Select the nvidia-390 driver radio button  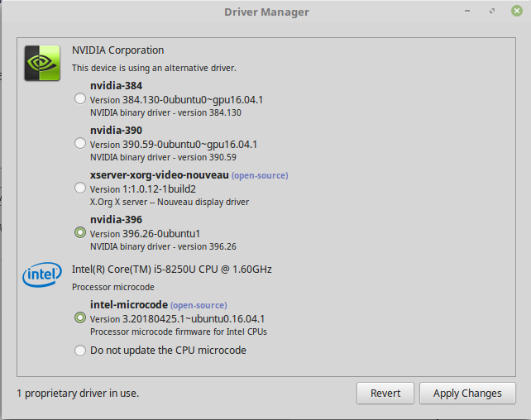[80, 144]
